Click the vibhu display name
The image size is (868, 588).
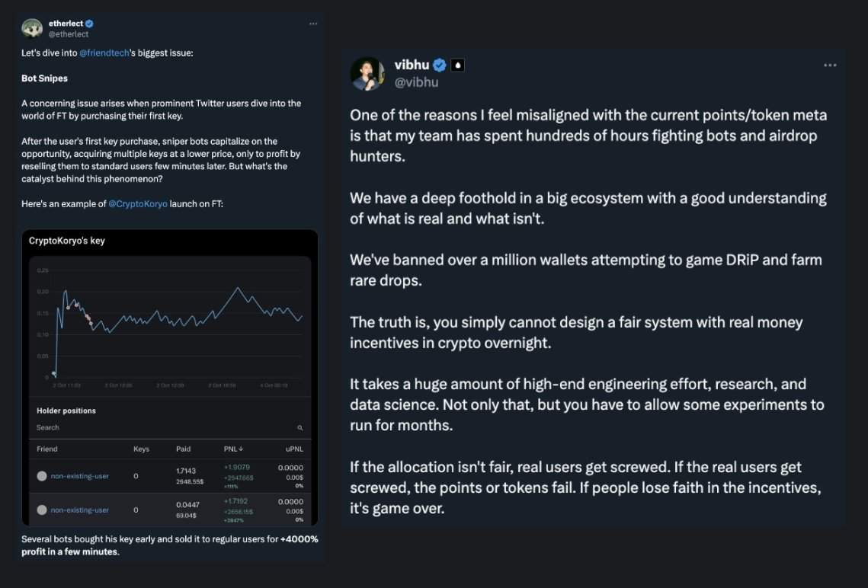pyautogui.click(x=412, y=66)
